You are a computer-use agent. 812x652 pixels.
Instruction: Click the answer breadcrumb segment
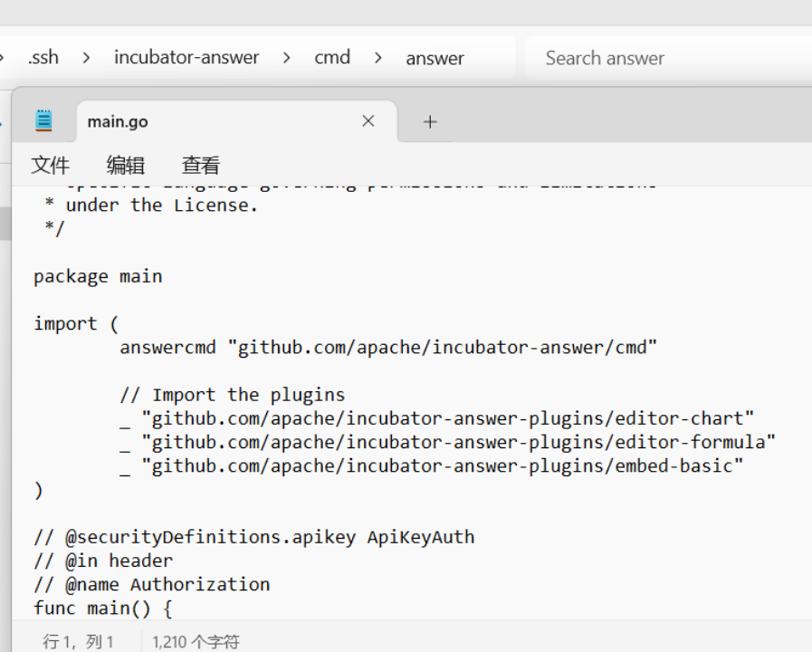[435, 58]
